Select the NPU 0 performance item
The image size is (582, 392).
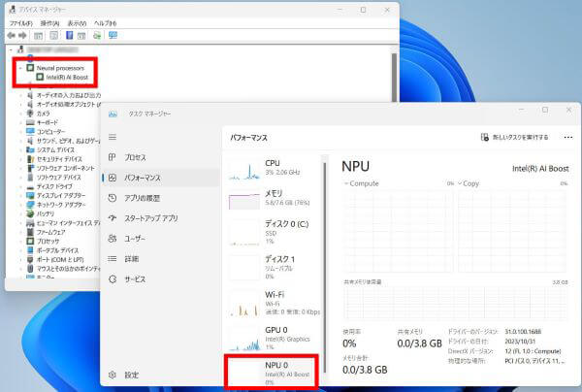(272, 373)
